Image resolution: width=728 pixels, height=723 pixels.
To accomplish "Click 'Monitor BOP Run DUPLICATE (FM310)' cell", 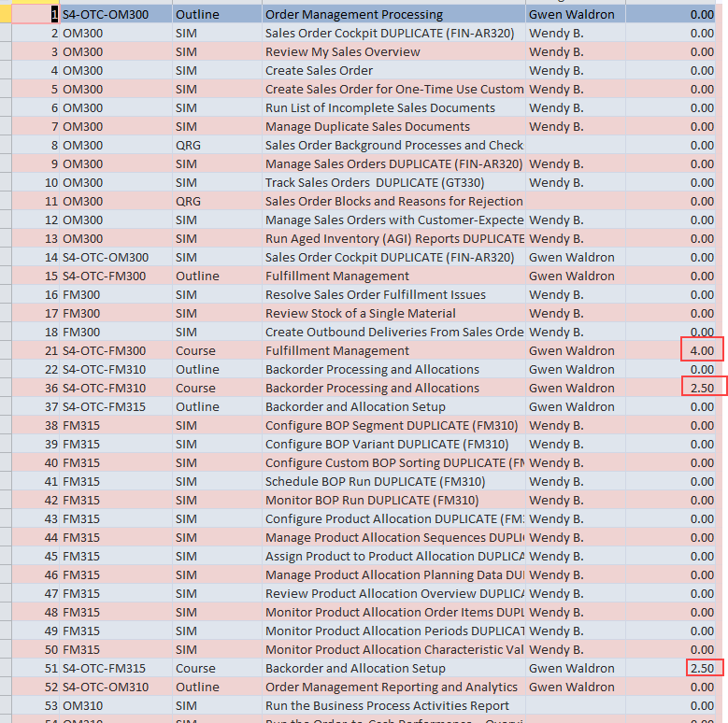I will click(393, 501).
